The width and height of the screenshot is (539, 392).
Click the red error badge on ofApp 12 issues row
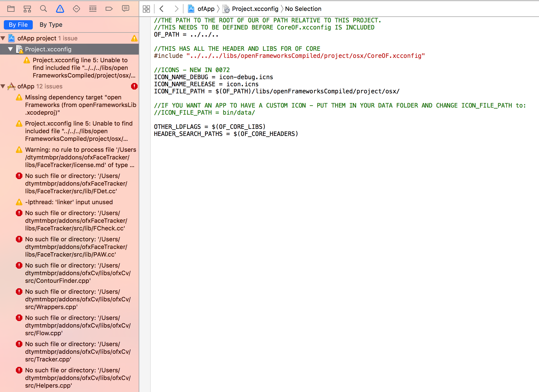click(134, 86)
